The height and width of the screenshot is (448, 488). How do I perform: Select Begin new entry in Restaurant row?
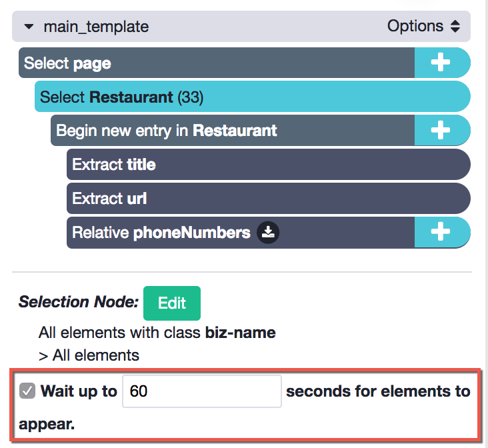233,130
